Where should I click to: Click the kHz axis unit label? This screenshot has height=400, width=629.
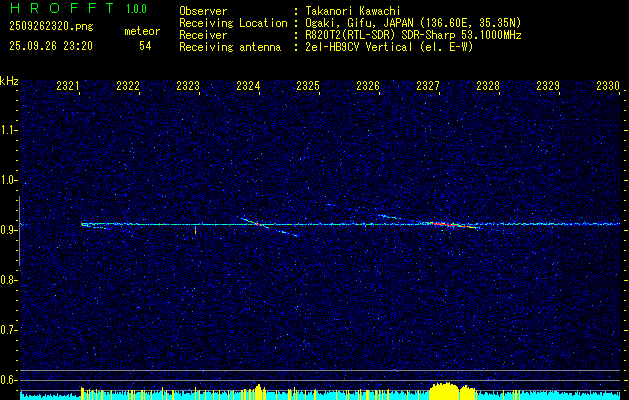(9, 80)
